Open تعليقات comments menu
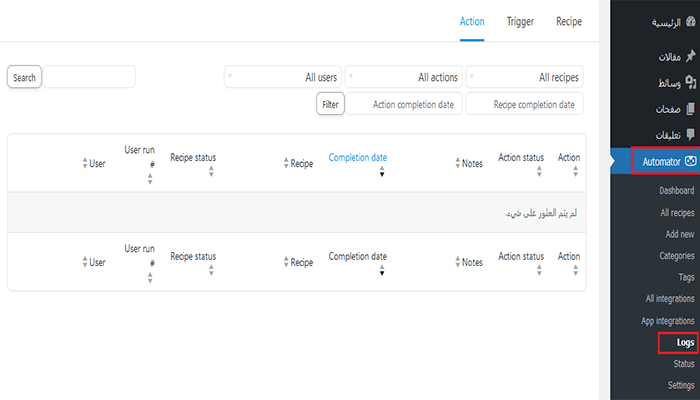700x400 pixels. (668, 135)
